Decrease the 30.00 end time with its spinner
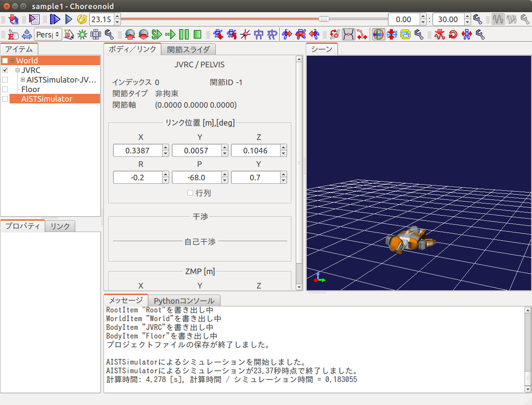The image size is (532, 405). (468, 22)
